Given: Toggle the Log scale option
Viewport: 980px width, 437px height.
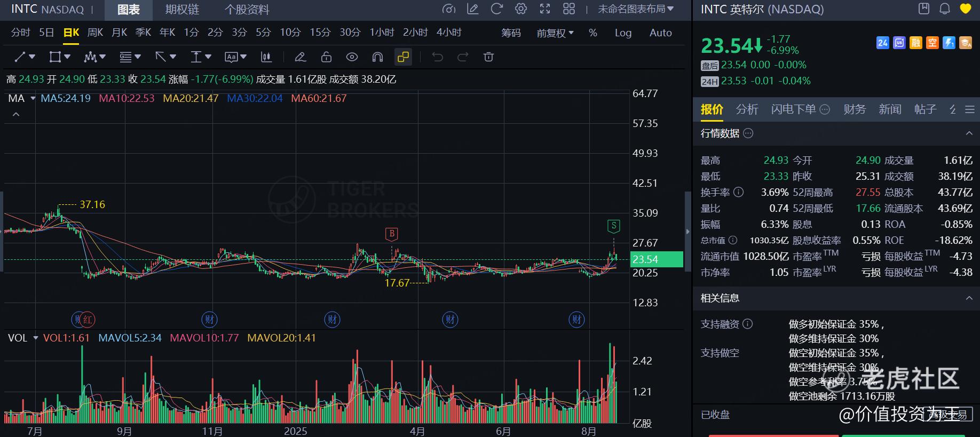Looking at the screenshot, I should pos(623,33).
